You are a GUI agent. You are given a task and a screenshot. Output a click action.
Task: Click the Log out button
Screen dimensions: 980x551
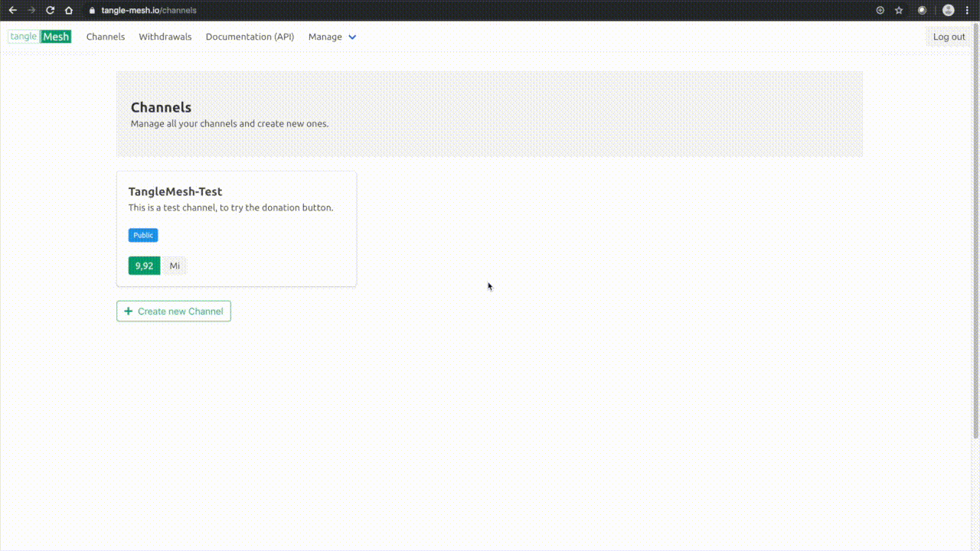(949, 37)
